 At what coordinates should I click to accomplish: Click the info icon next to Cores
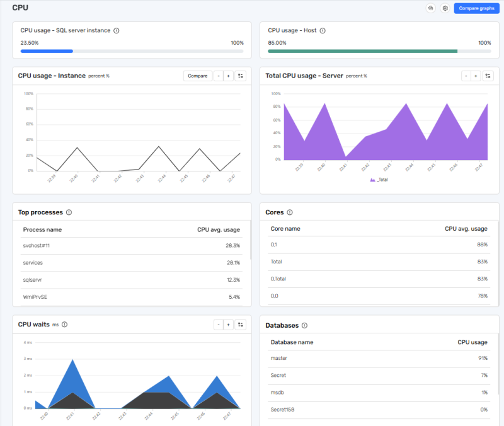(290, 212)
